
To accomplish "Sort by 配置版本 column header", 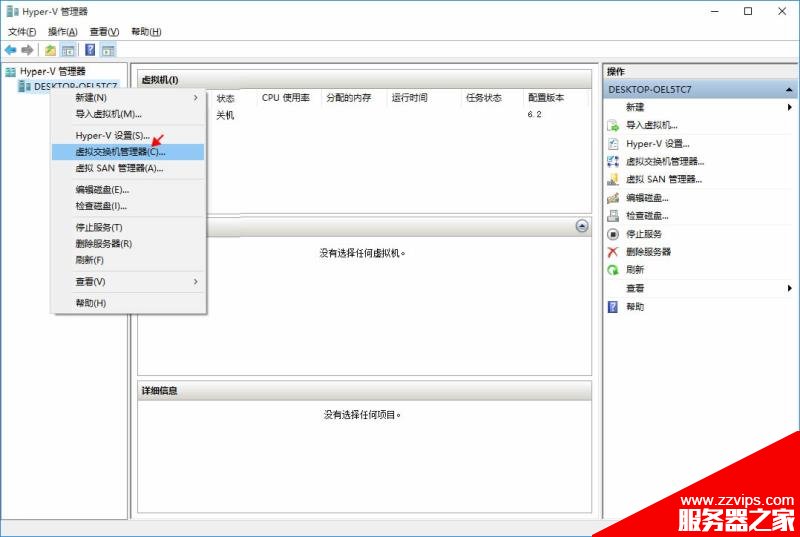I will click(555, 98).
